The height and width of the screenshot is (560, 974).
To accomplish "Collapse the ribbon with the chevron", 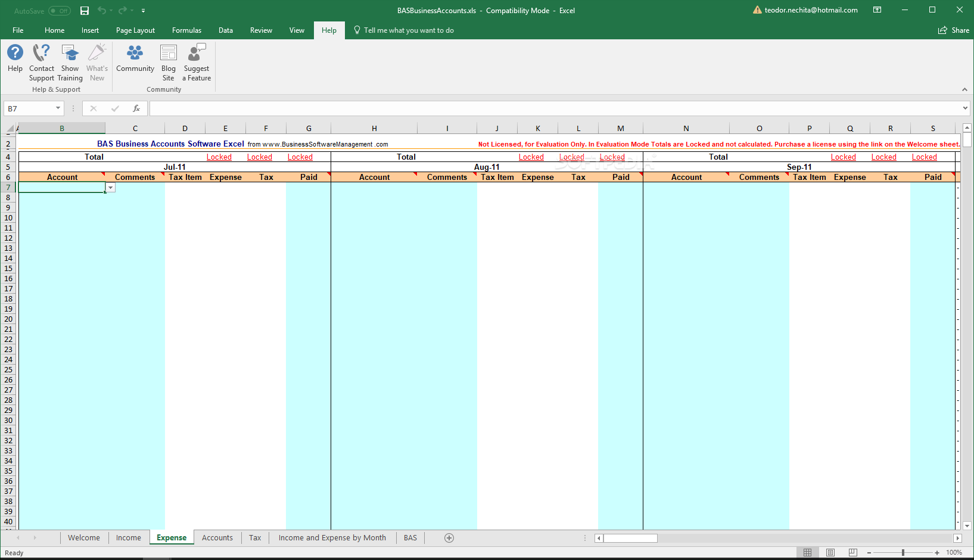I will [x=964, y=89].
